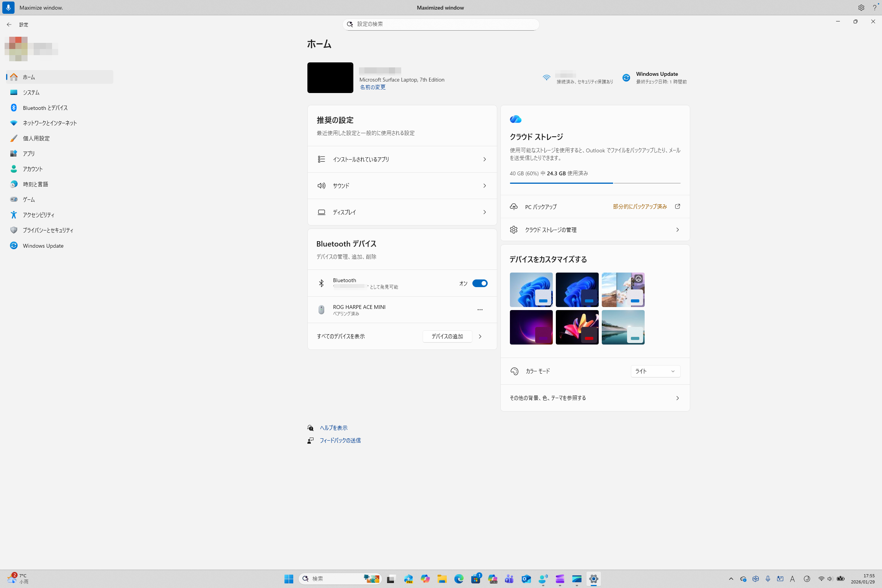The width and height of the screenshot is (882, 588).
Task: Open the カラー モード dropdown
Action: point(655,371)
